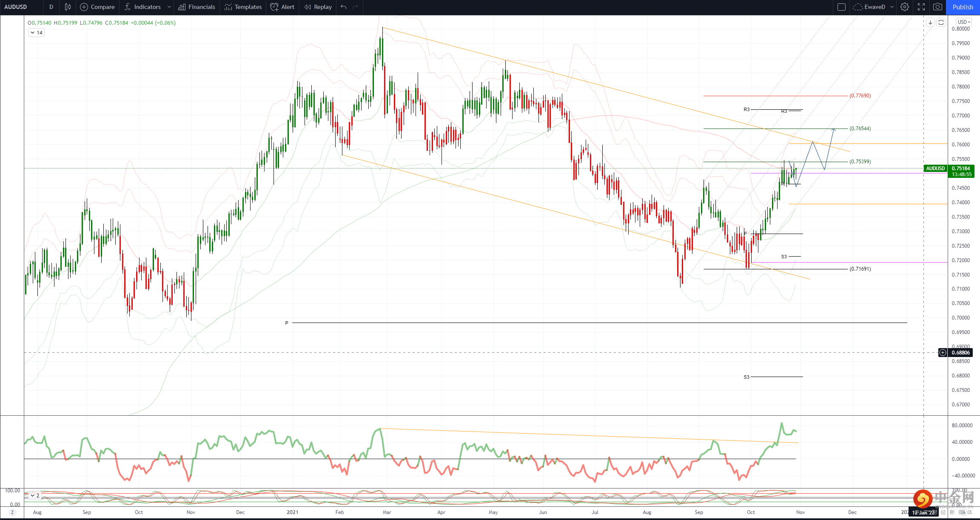Viewport: 980px width, 520px height.
Task: Take a snapshot with camera icon
Action: coord(937,7)
